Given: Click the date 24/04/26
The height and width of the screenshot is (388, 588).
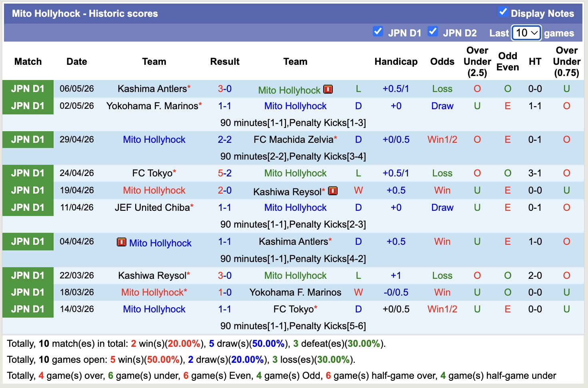Looking at the screenshot, I should coord(77,173).
